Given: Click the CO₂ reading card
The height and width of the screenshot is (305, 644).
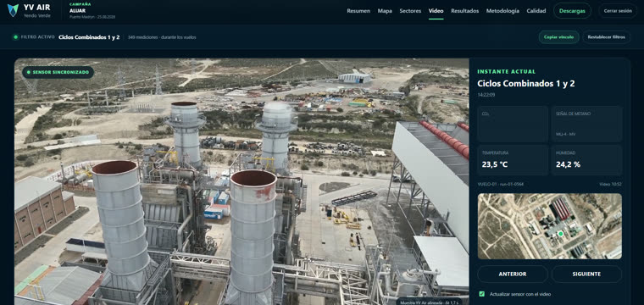Looking at the screenshot, I should (513, 124).
